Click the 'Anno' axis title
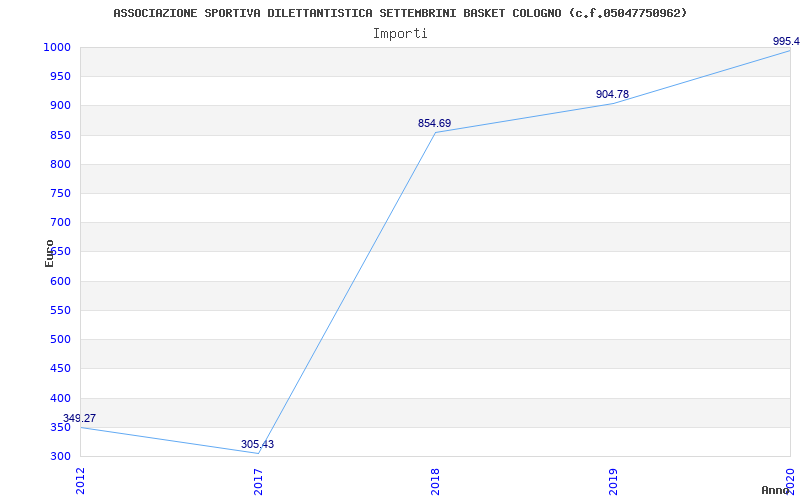This screenshot has height=500, width=800. click(775, 490)
